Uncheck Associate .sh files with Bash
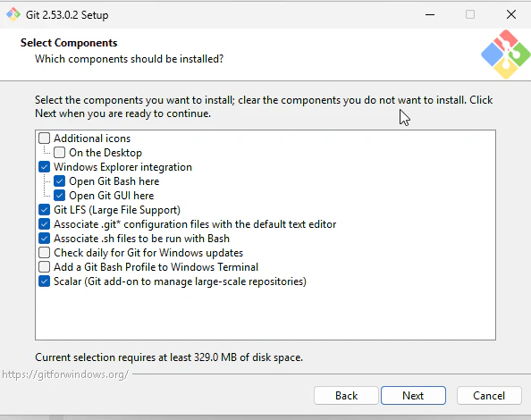Image resolution: width=531 pixels, height=420 pixels. 45,239
